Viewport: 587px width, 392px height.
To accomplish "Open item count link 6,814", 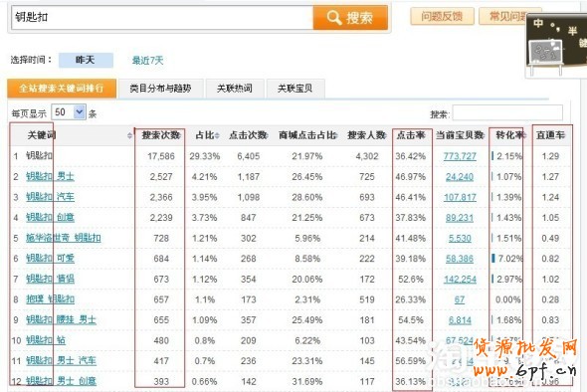I will 460,320.
